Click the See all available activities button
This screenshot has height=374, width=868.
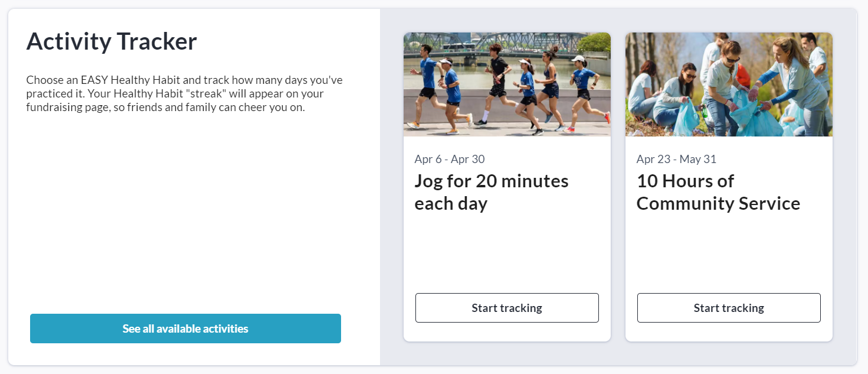pos(185,329)
